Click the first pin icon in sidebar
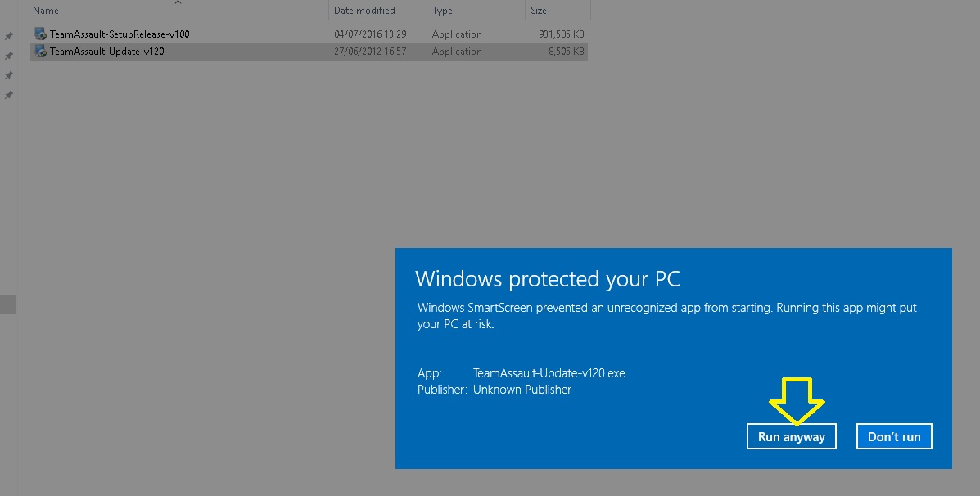Image resolution: width=980 pixels, height=496 pixels. (x=9, y=36)
